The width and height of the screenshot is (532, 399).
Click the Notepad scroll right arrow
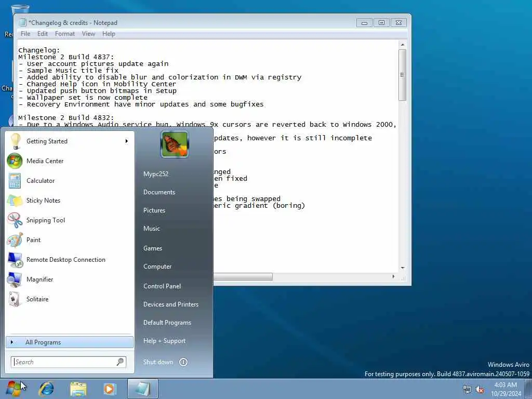click(x=393, y=276)
